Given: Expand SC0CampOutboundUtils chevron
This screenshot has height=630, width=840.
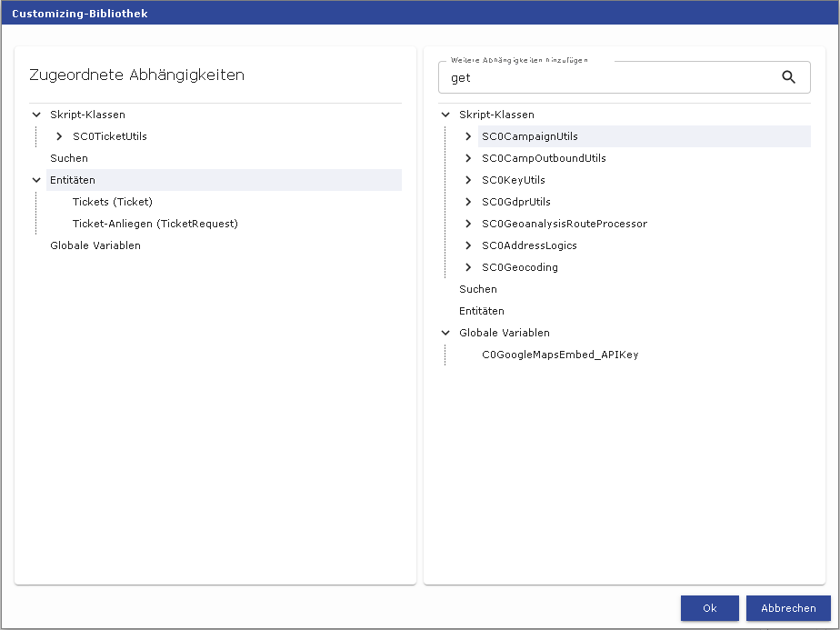Looking at the screenshot, I should (x=468, y=158).
